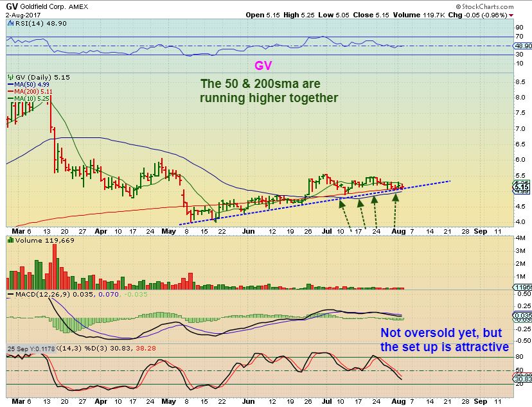Click the '25 Sep Y:0.1178' cursor readout
This screenshot has width=532, height=407.
click(31, 349)
